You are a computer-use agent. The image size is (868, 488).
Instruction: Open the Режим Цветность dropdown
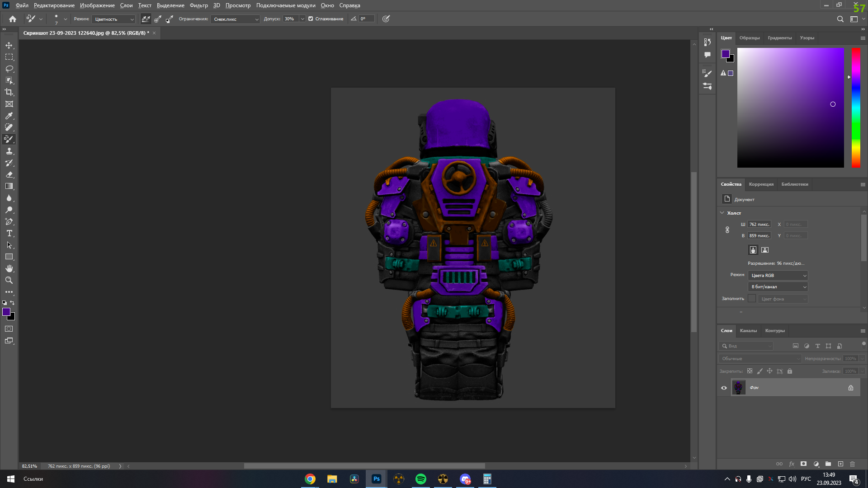(x=113, y=19)
